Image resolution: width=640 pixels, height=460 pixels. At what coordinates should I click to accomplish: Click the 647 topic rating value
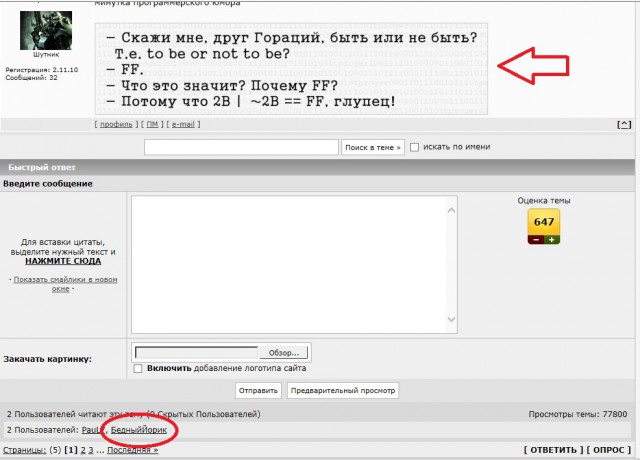(x=544, y=222)
